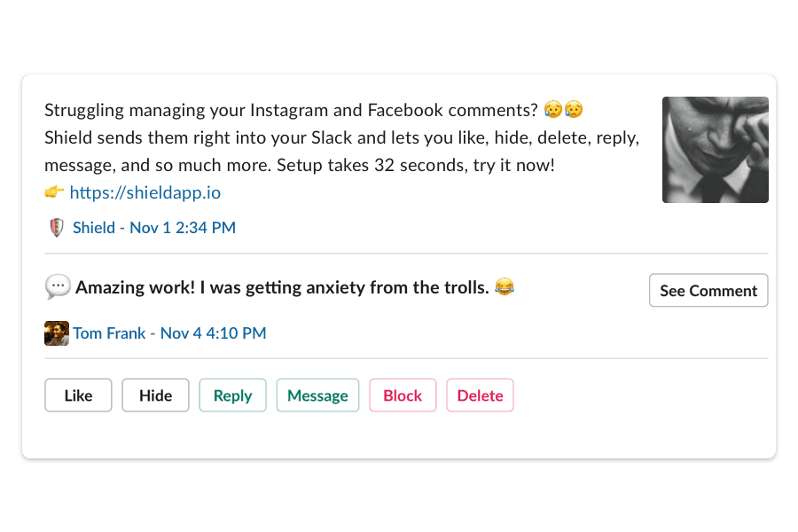Open the crying man thumbnail image
The image size is (798, 532).
point(715,150)
